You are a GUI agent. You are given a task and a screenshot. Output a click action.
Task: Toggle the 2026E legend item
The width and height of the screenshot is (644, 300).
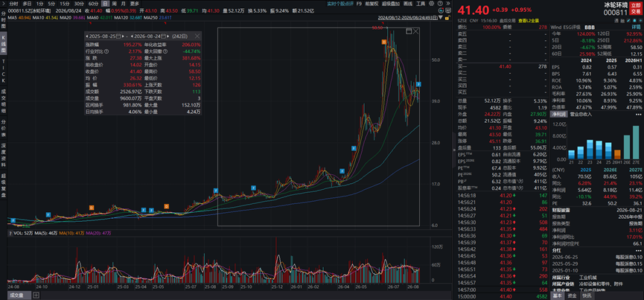(612, 169)
